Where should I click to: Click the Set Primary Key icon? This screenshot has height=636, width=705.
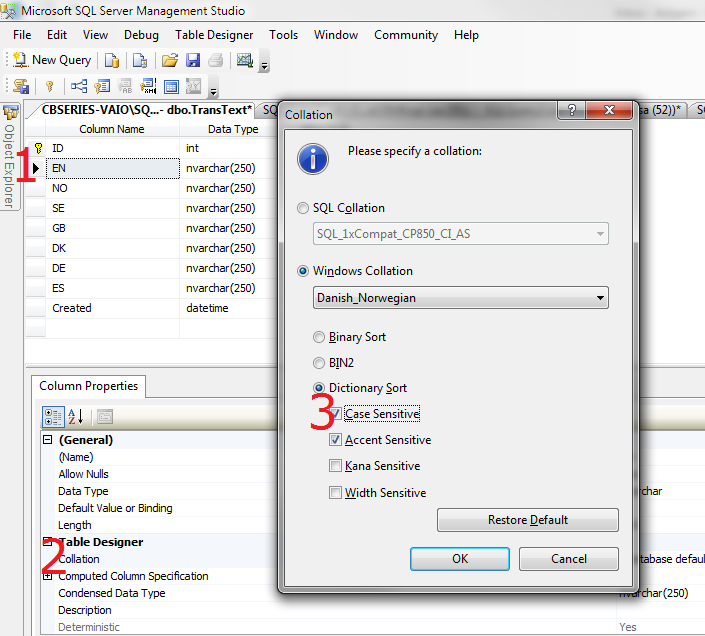point(49,86)
